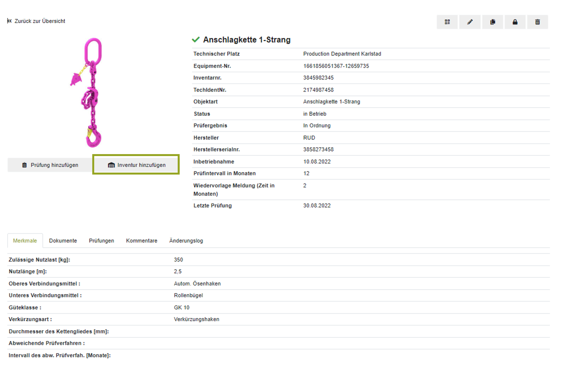Go back via Zurück zur Übersicht

point(36,21)
